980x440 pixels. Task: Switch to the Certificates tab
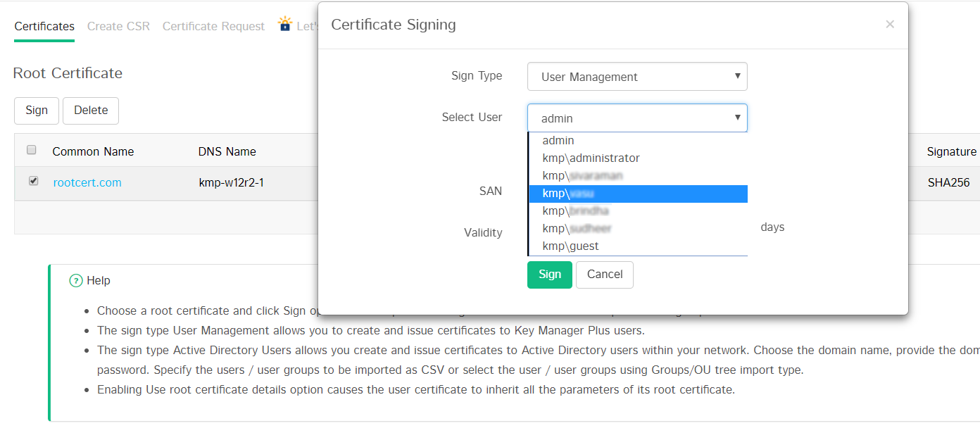(x=44, y=27)
